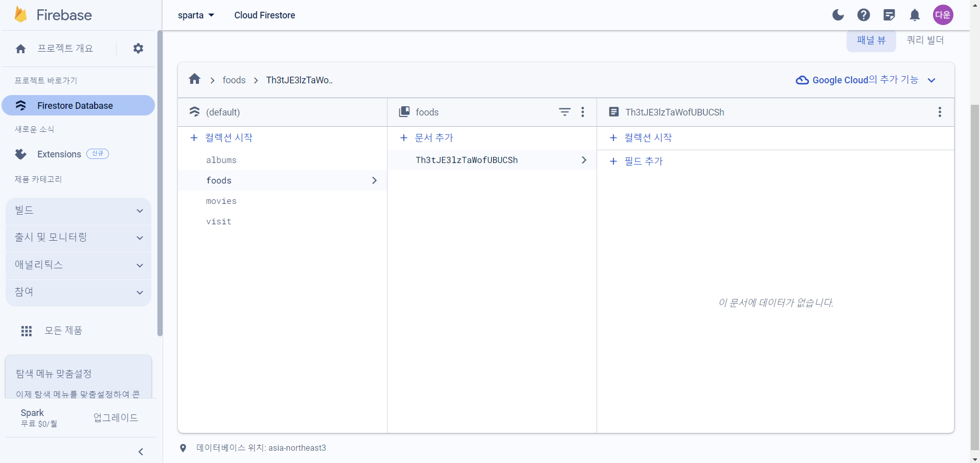Click 문서 추가 to add a document
Screen dimensions: 980x463
pyautogui.click(x=434, y=137)
